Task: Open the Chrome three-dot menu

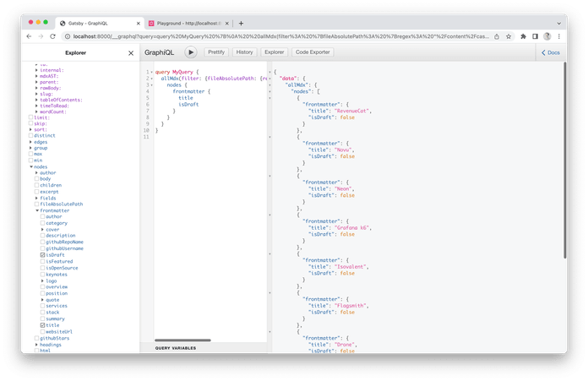Action: point(560,36)
